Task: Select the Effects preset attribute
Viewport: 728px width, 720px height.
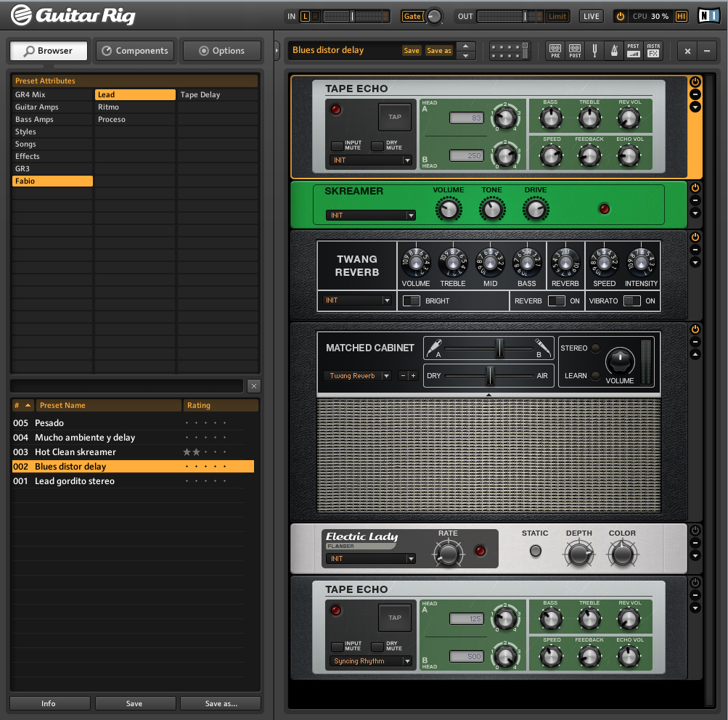Action: (x=52, y=157)
